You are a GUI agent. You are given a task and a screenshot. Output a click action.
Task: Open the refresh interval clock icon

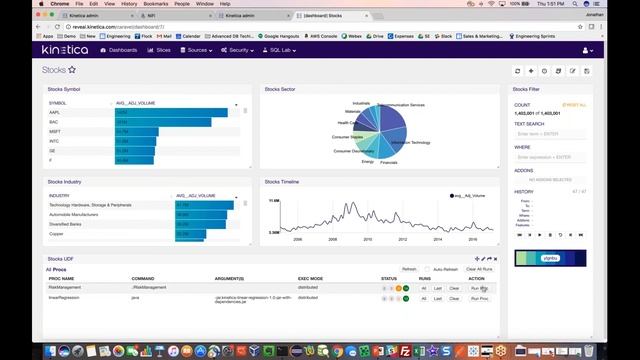pyautogui.click(x=544, y=71)
